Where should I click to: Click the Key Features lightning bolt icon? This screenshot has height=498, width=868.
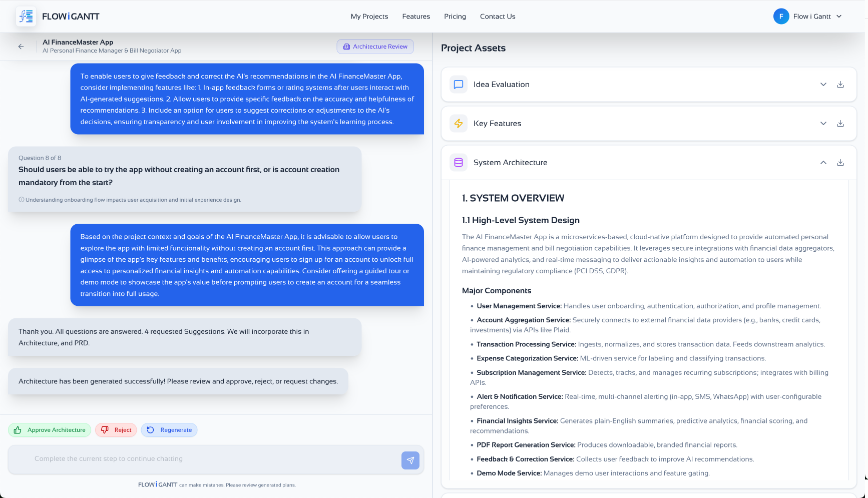pyautogui.click(x=458, y=124)
